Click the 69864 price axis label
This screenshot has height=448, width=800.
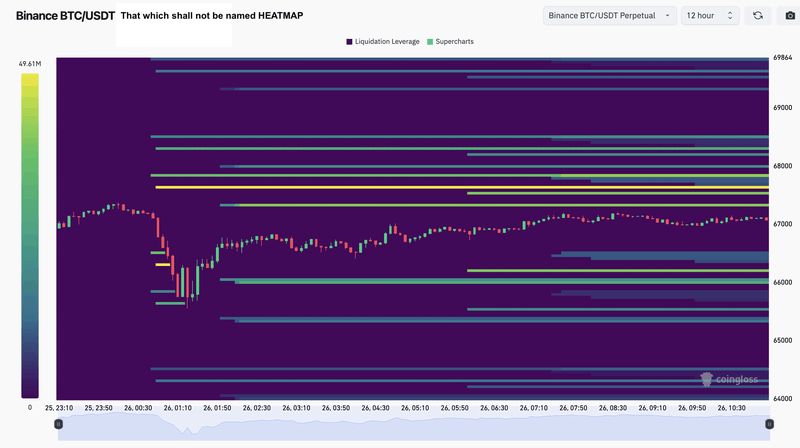(x=783, y=58)
